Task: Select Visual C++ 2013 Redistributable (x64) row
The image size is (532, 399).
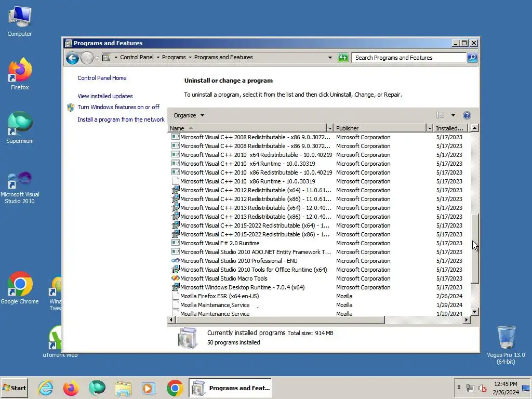Action: pos(320,208)
